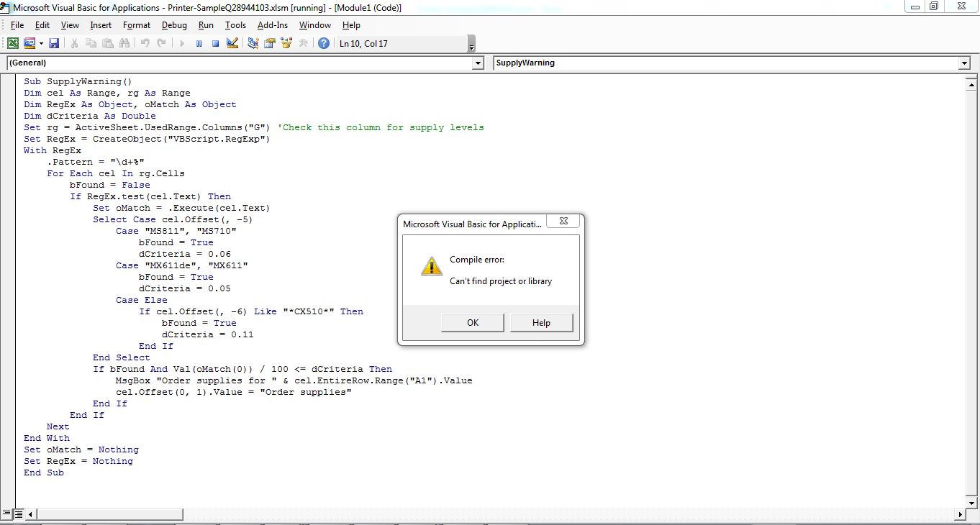Open Find with the binoculars icon
The height and width of the screenshot is (525, 980).
pos(124,43)
